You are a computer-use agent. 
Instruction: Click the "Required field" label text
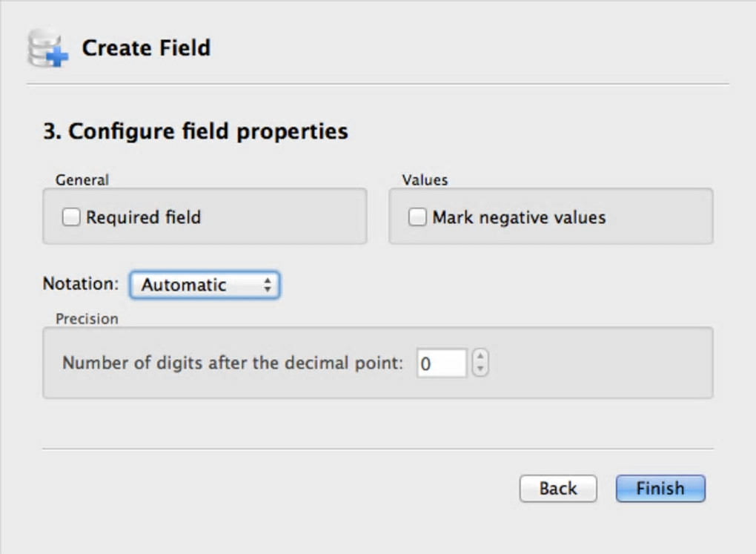(143, 217)
